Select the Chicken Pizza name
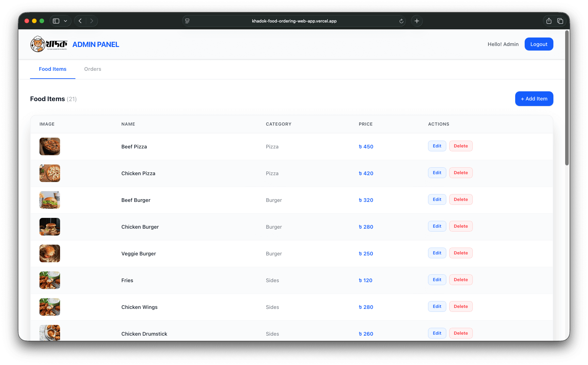This screenshot has height=365, width=588. 138,174
